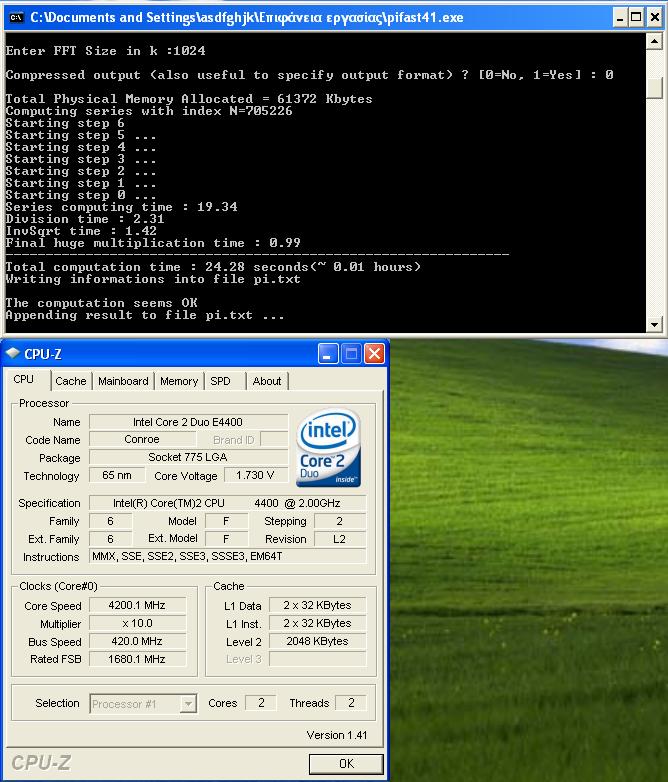
Task: Click the empty Brand ID field
Action: click(274, 439)
